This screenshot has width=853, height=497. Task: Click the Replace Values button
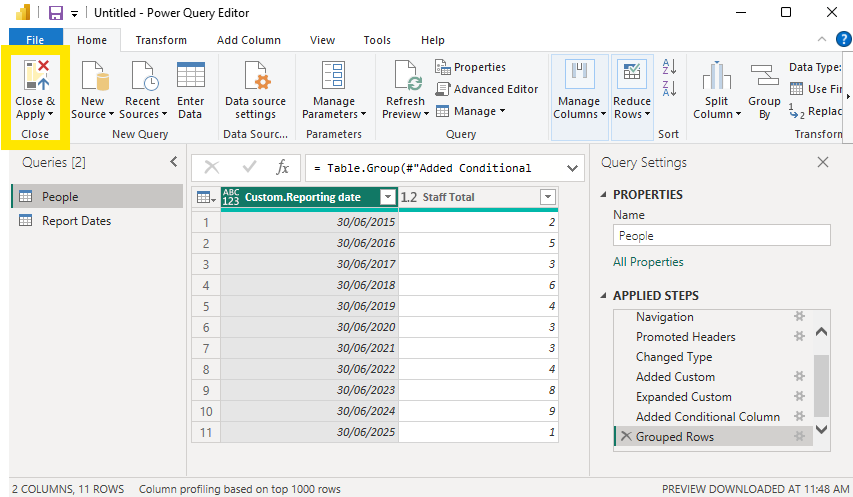815,111
